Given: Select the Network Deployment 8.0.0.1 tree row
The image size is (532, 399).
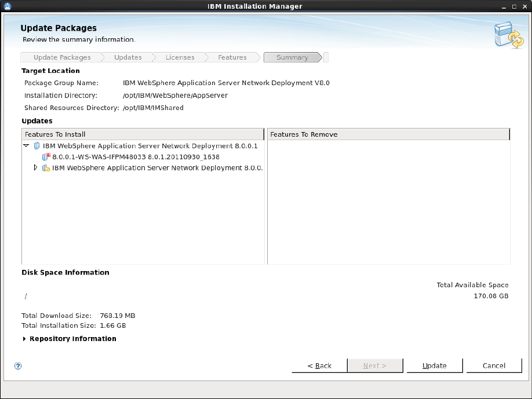Looking at the screenshot, I should tap(150, 146).
